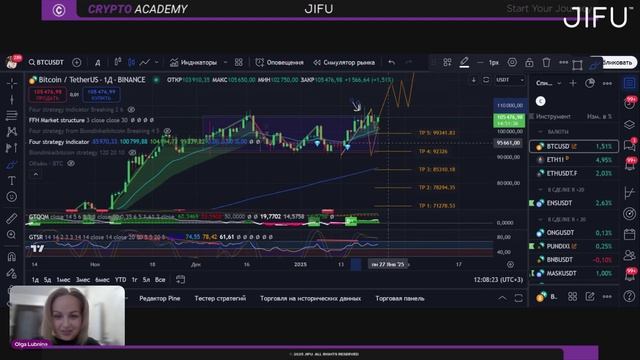Select the ruler measure tool
Image resolution: width=640 pixels, height=360 pixels.
coord(11,218)
